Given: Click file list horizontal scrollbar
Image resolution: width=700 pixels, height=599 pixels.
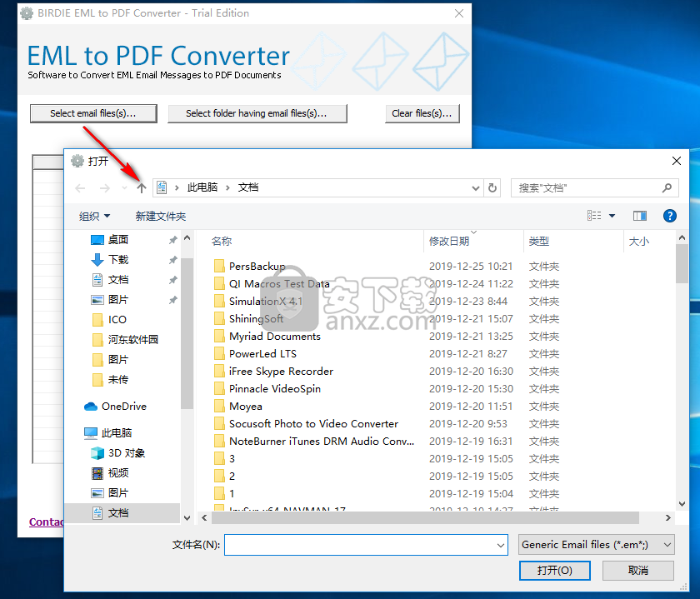Looking at the screenshot, I should (x=426, y=517).
